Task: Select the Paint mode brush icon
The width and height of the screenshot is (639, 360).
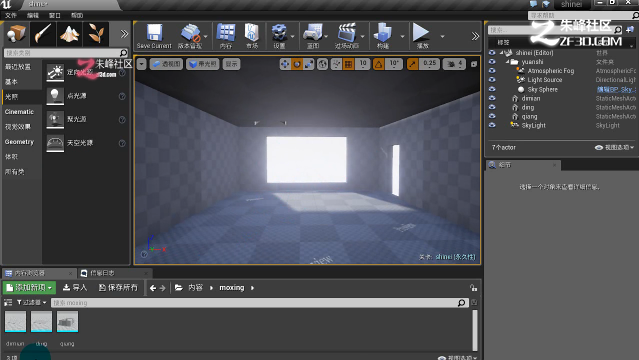Action: point(43,34)
